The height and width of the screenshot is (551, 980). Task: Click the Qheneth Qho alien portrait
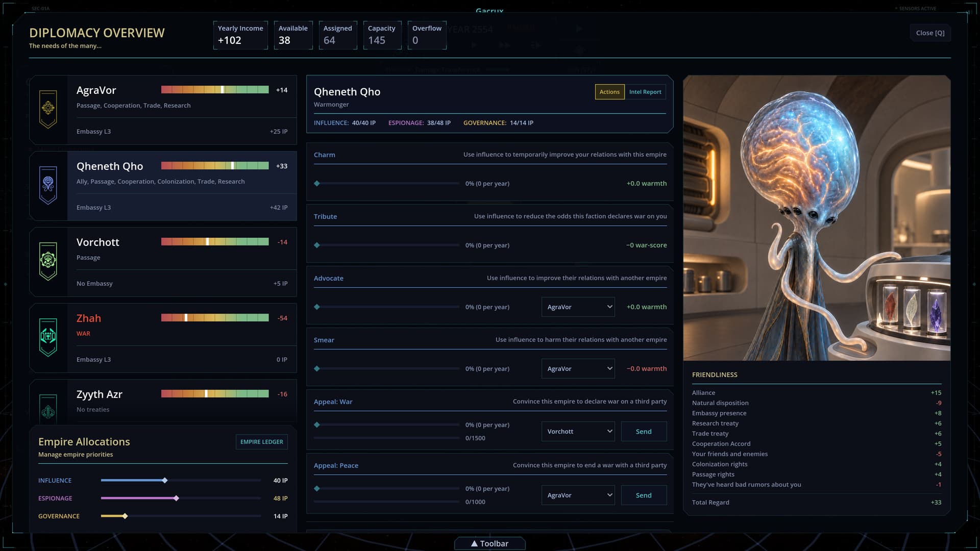pos(817,218)
